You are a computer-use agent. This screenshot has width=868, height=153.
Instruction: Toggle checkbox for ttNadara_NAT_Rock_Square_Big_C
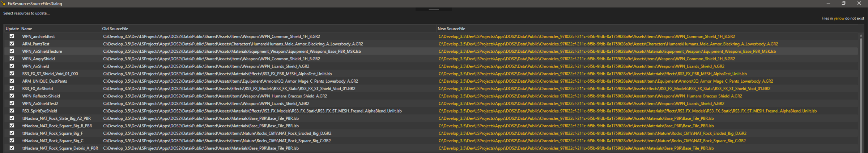[12, 140]
